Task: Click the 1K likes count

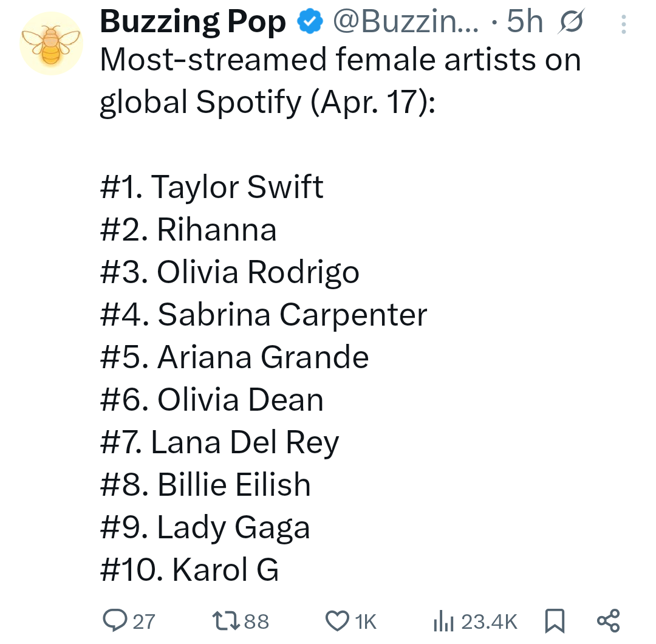Action: [x=366, y=622]
